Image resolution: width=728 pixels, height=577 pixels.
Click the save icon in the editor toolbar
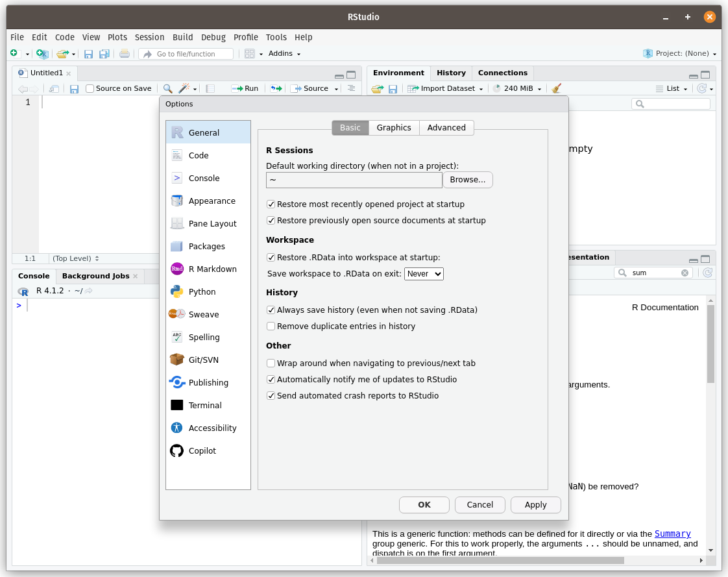click(x=74, y=88)
